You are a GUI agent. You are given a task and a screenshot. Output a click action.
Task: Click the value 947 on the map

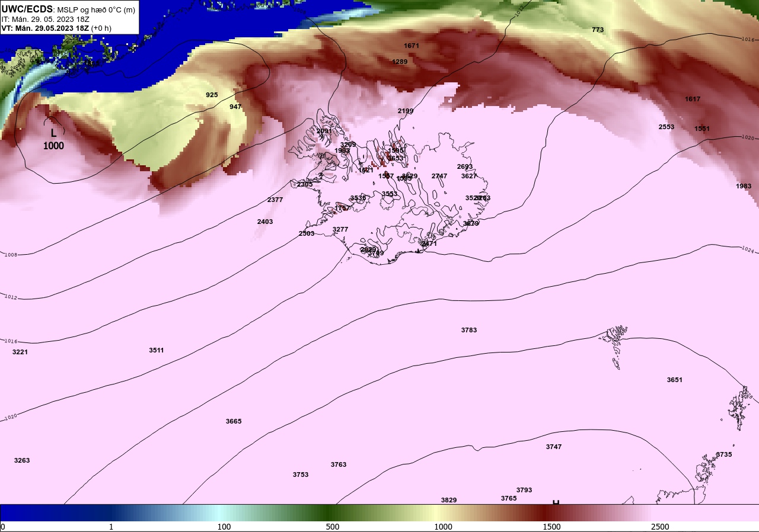point(235,107)
